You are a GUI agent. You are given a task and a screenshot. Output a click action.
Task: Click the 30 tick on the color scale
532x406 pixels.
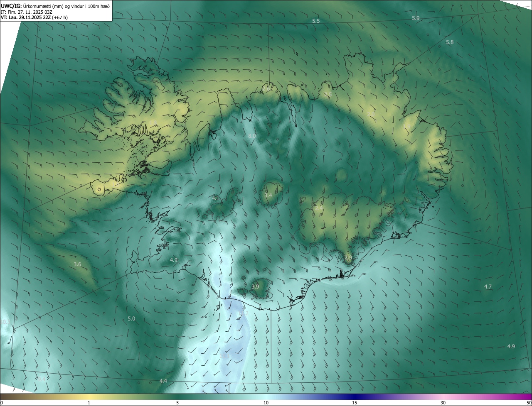pos(443,403)
